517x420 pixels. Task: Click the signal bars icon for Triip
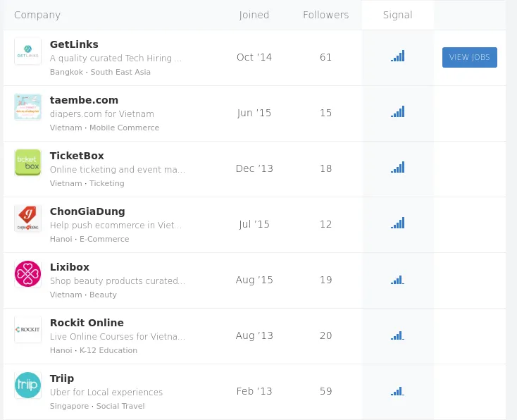coord(397,391)
